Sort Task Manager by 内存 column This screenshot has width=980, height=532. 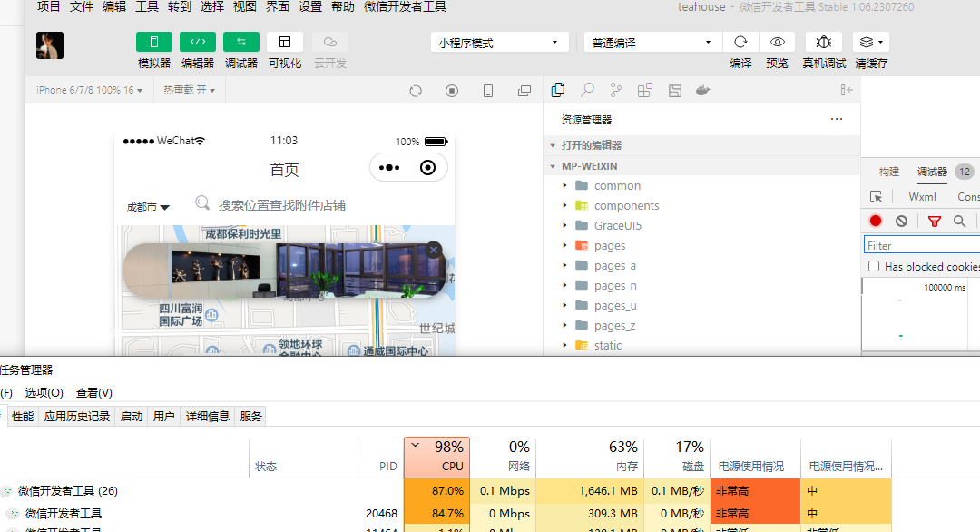click(x=590, y=457)
